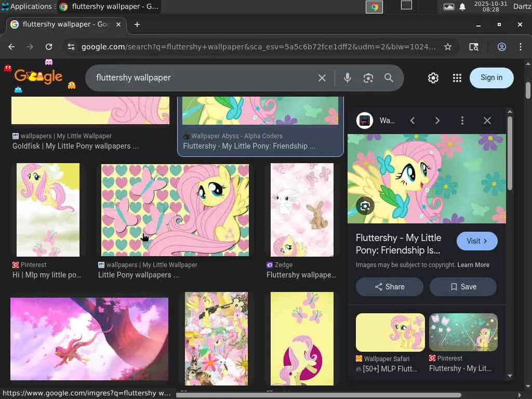Click Wallpaper Abyss - Alpha Coders source label

(x=237, y=136)
